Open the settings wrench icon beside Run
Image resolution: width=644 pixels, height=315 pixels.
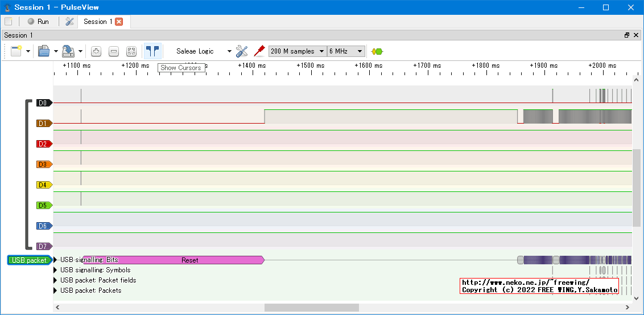tap(70, 22)
